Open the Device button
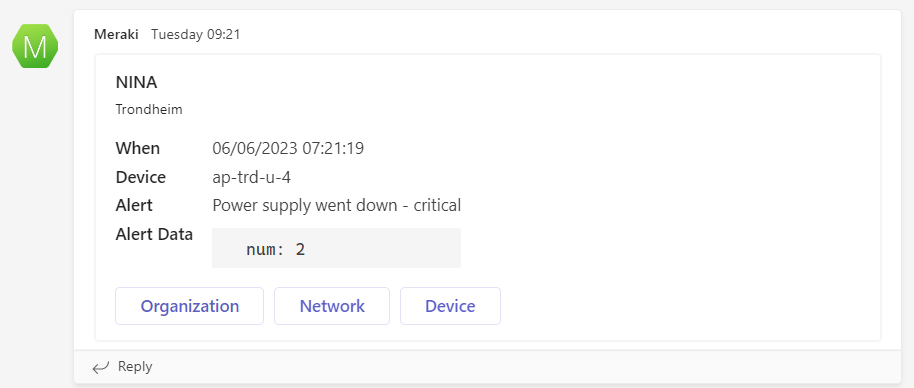914x388 pixels. coord(450,306)
